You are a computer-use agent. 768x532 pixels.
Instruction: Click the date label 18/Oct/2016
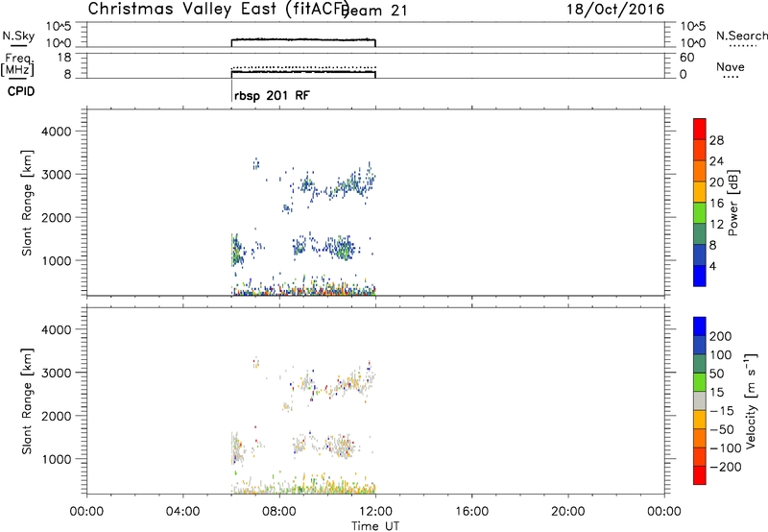[x=615, y=10]
